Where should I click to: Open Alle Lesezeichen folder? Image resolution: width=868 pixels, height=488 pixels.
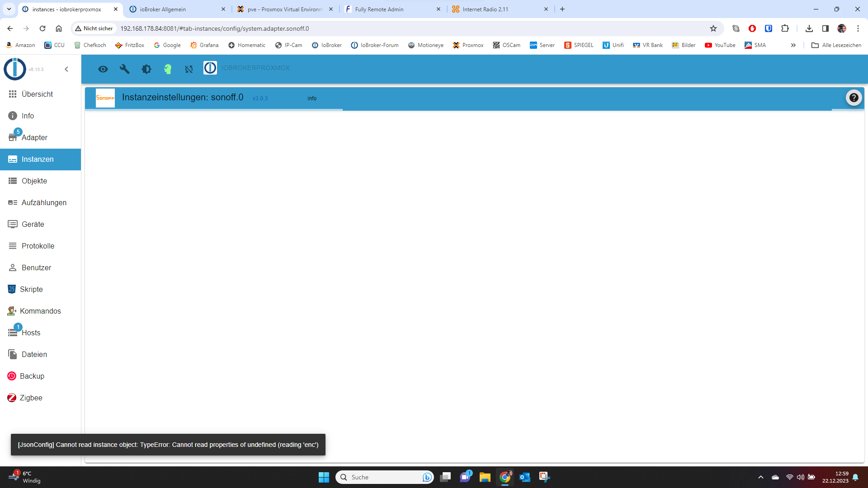point(836,45)
